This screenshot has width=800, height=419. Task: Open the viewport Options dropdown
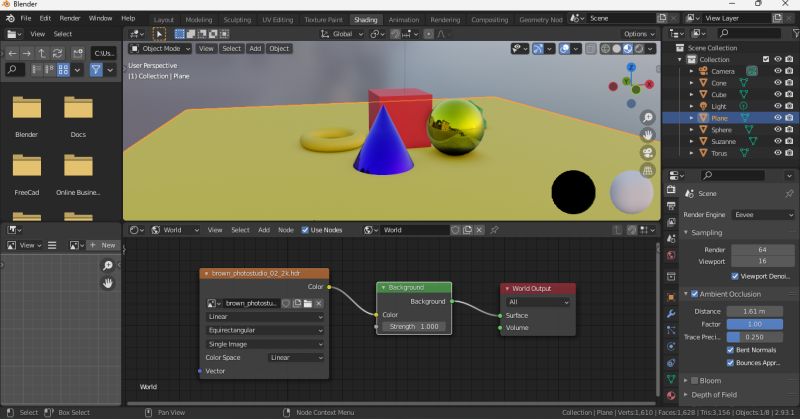point(639,34)
